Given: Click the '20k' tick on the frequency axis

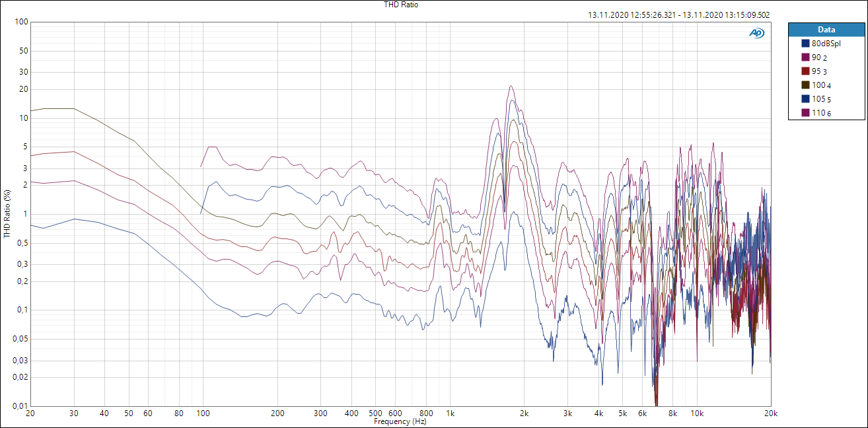Looking at the screenshot, I should (770, 413).
